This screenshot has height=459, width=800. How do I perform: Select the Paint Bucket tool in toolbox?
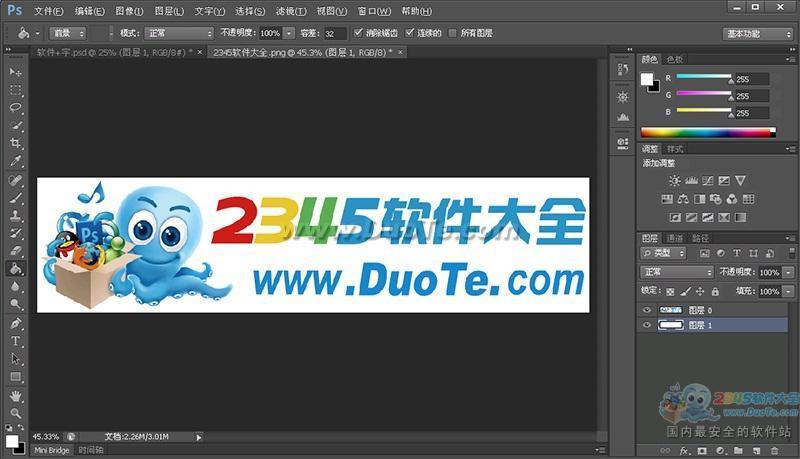coord(15,269)
